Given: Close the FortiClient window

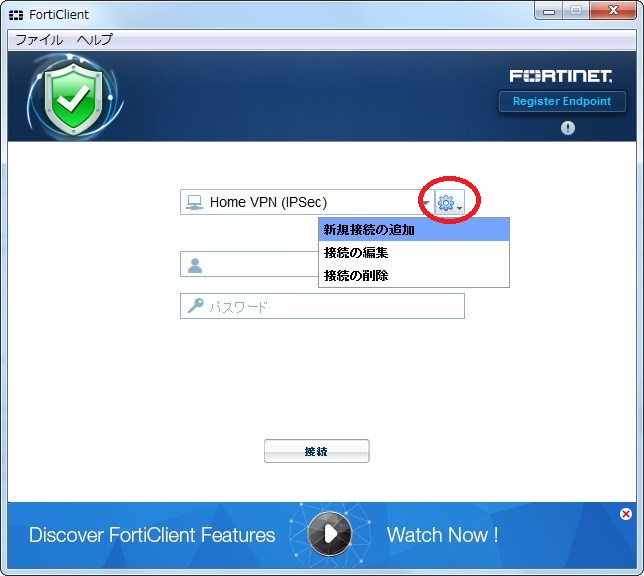Looking at the screenshot, I should (x=613, y=10).
